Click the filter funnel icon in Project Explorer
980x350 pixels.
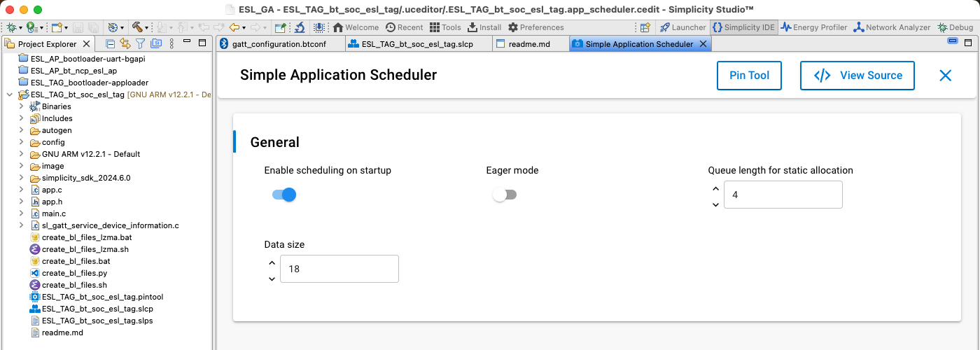click(140, 43)
